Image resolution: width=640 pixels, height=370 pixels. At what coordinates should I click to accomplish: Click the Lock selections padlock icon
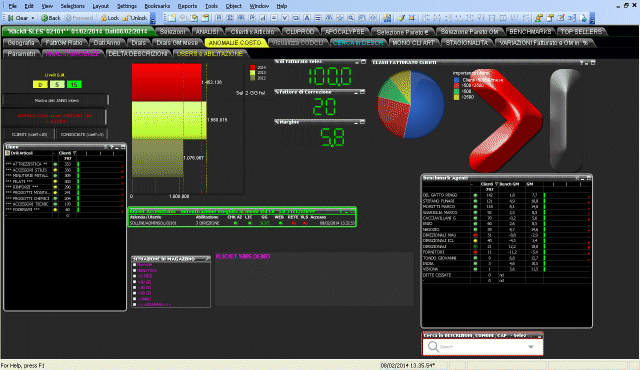[x=104, y=18]
